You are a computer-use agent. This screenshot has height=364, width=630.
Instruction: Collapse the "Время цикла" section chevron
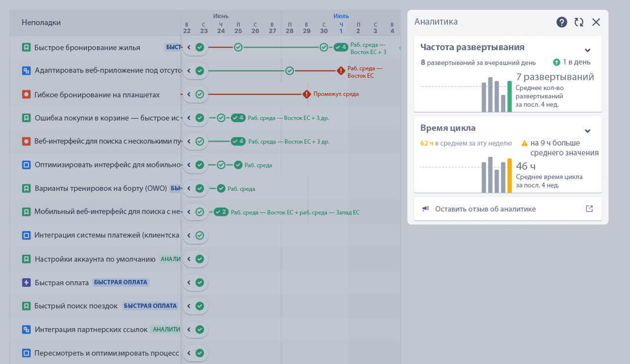[588, 131]
